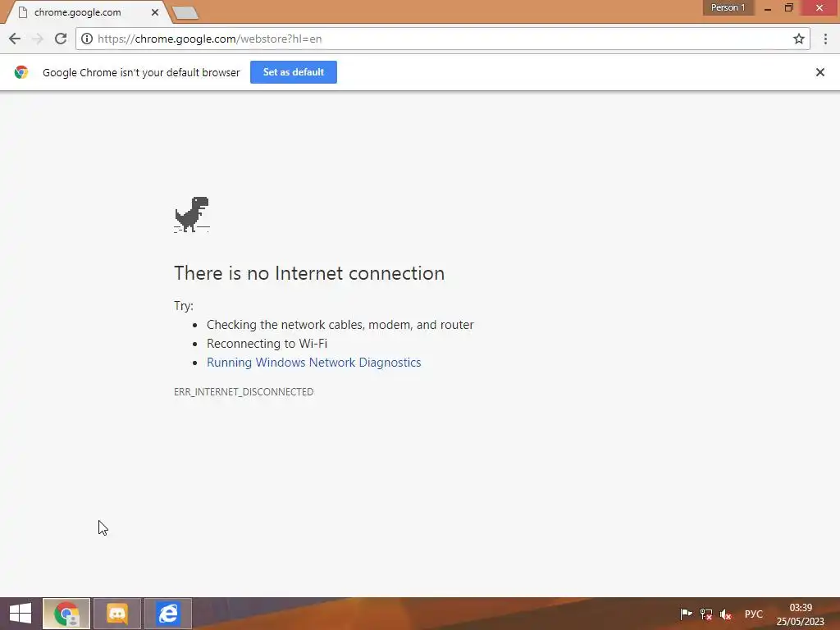The image size is (840, 630).
Task: Click the disconnected network tray icon
Action: 706,614
